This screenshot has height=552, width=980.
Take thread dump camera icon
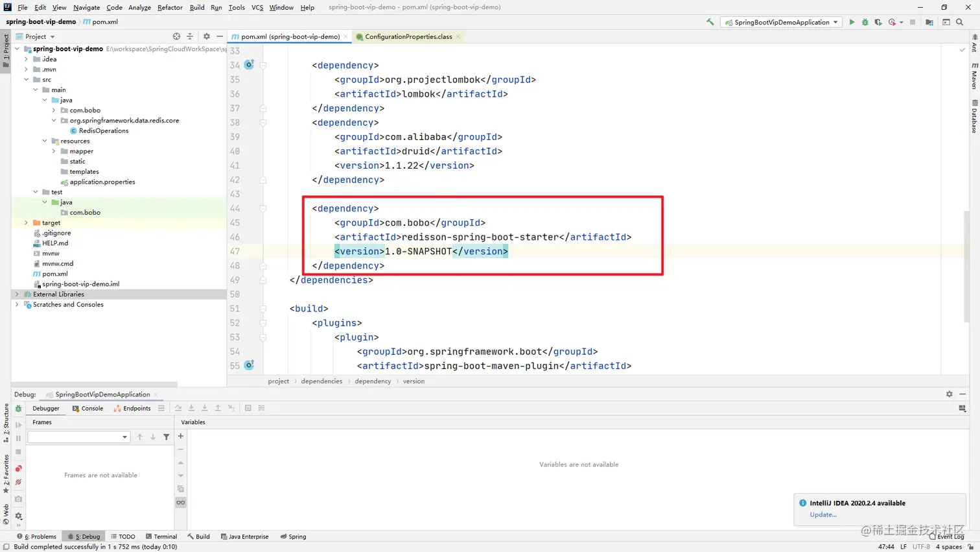pos(18,499)
